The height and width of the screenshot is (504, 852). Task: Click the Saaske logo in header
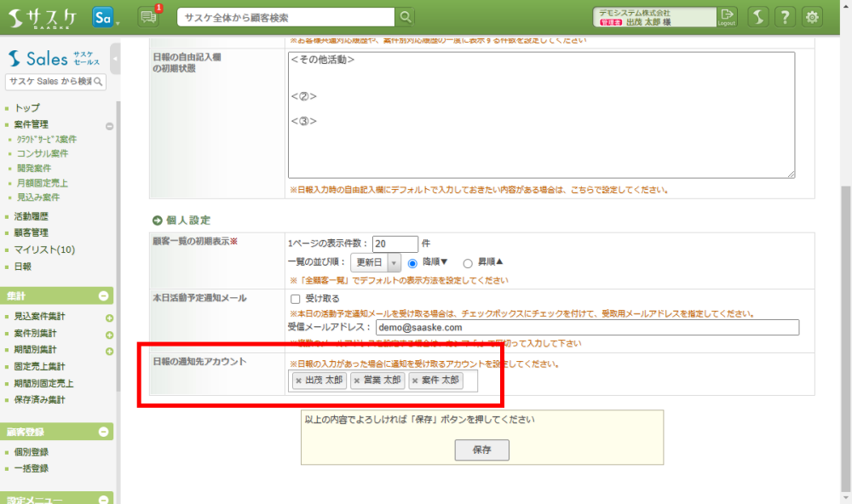43,18
